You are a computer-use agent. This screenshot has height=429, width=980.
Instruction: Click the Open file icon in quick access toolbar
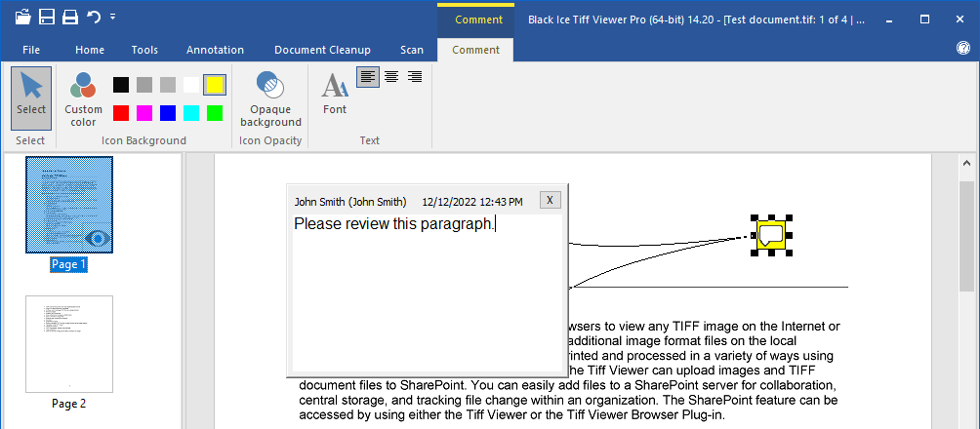[x=22, y=17]
